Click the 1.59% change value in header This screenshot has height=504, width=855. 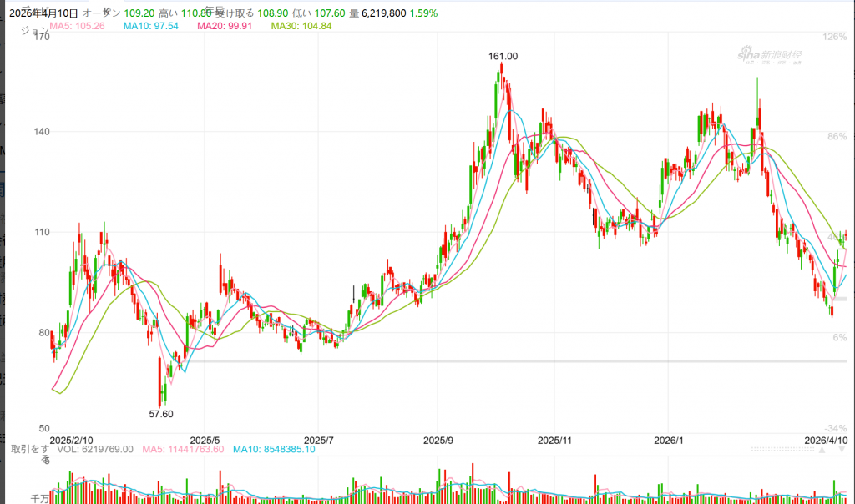(423, 13)
